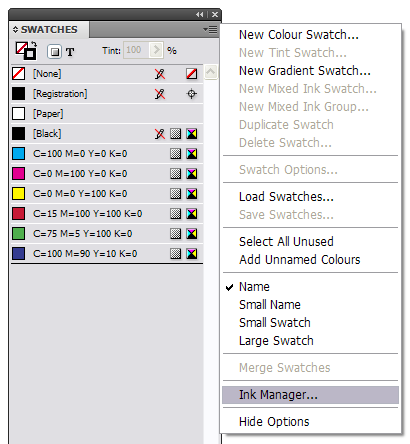Select the Formatting affects text T icon
Image resolution: width=410 pixels, height=444 pixels.
[x=70, y=52]
